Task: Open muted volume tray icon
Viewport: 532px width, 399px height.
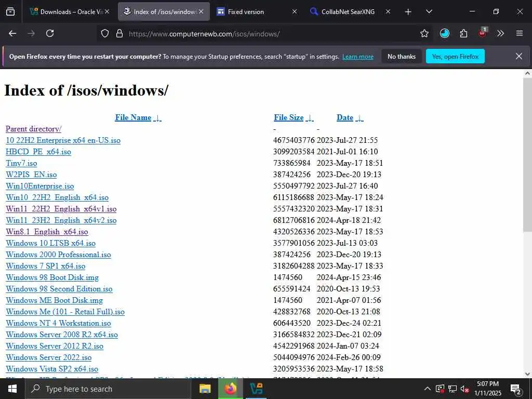Action: (x=464, y=389)
